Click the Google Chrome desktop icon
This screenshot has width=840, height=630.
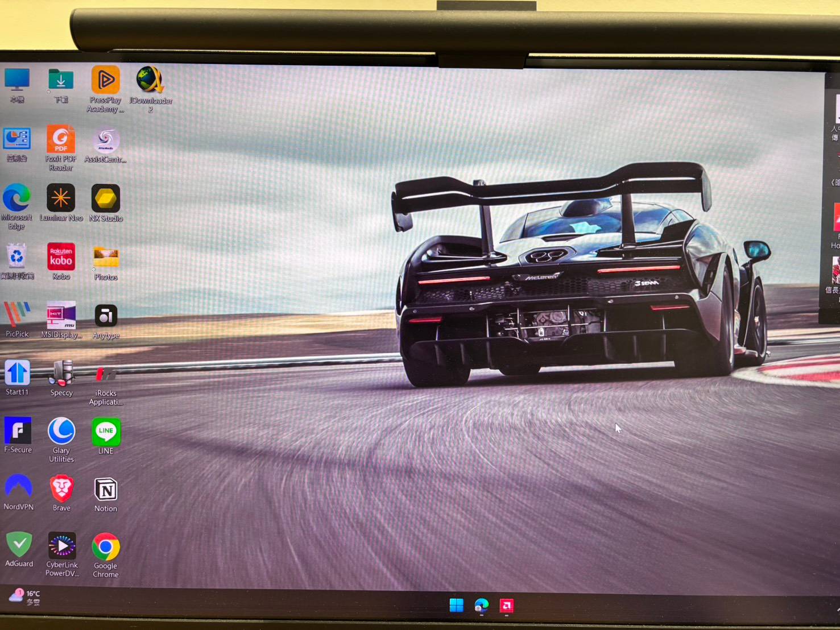[x=106, y=548]
